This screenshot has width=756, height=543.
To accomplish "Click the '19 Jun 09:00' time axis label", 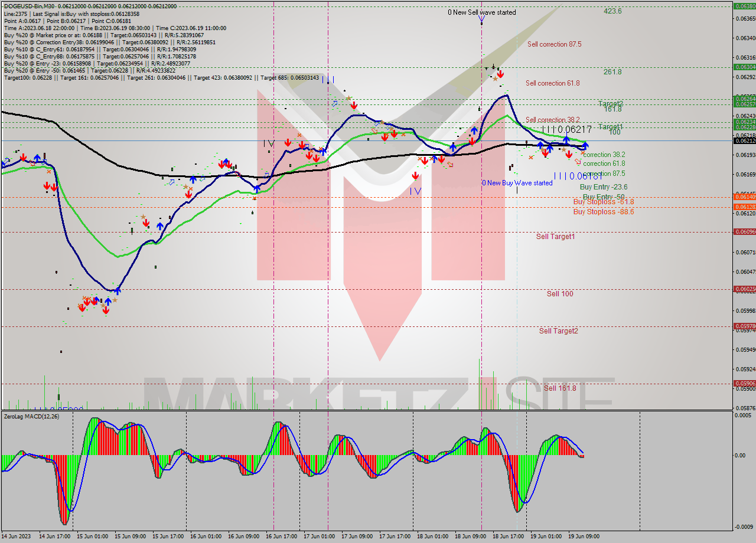I will [x=584, y=537].
